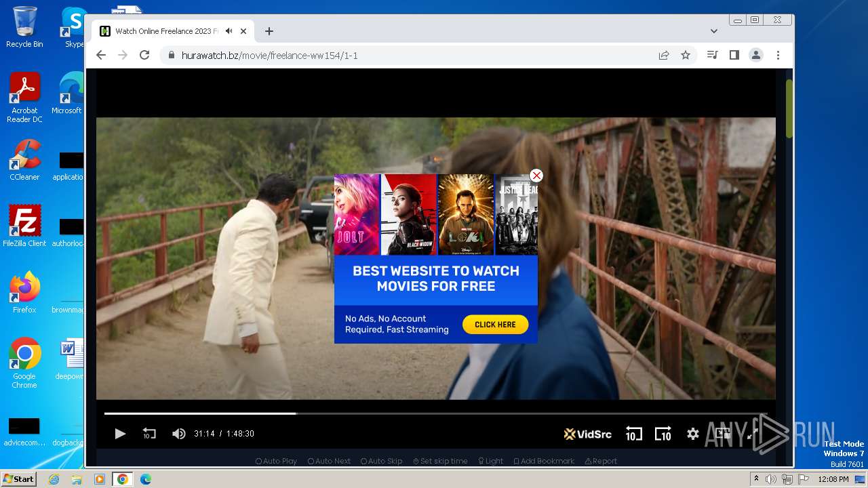This screenshot has width=868, height=488.
Task: View site security lock information
Action: pyautogui.click(x=171, y=56)
